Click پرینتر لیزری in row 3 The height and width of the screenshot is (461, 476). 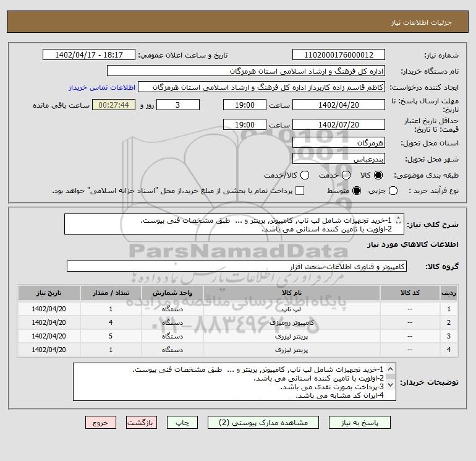(x=292, y=337)
